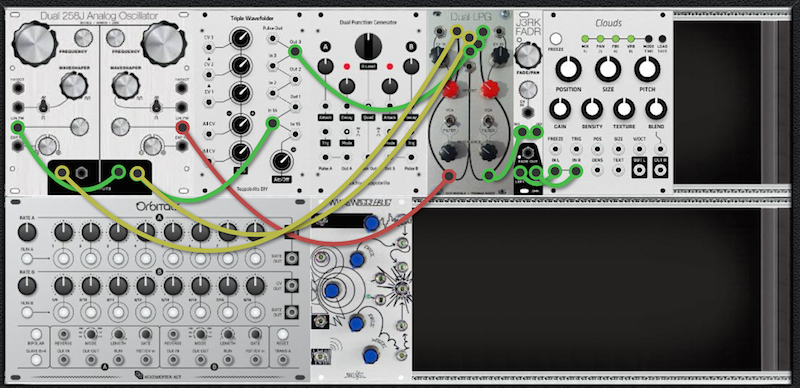Viewport: 800px width, 388px height.
Task: Click Triple Wavefolder CV 3 jack
Action: tap(209, 47)
